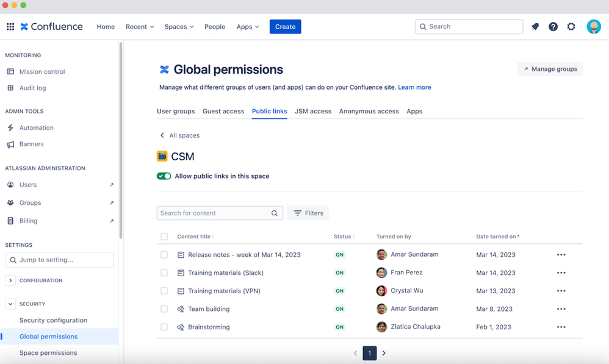Select the Team building row checkbox

[164, 309]
